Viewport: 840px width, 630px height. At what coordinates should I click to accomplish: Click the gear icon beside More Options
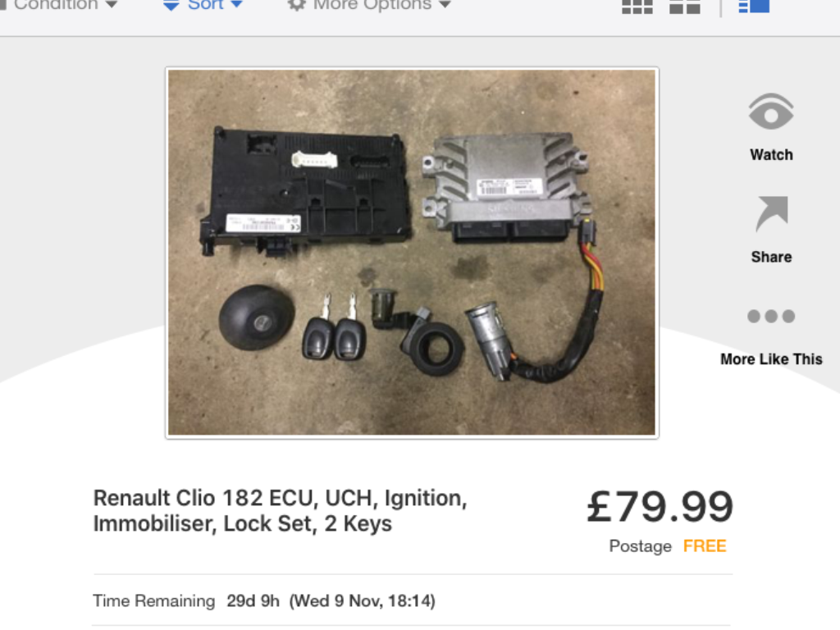[296, 6]
